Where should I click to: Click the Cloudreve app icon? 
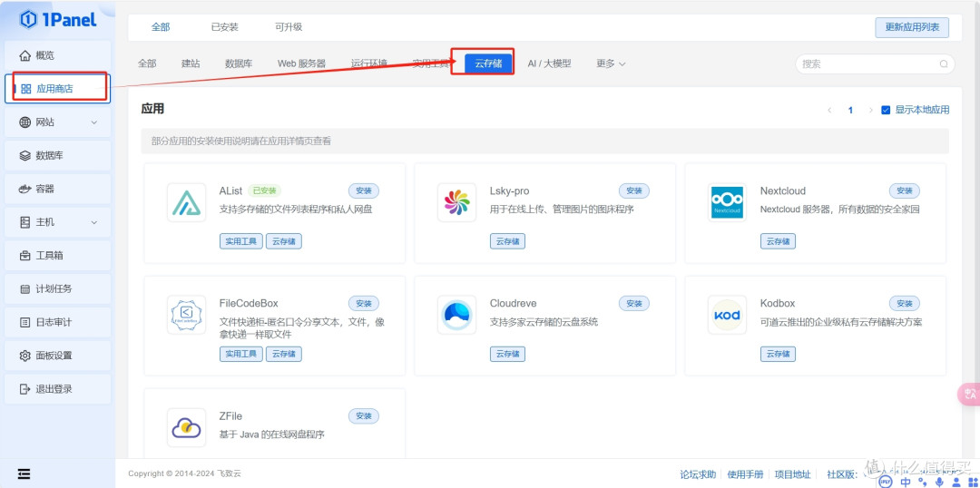coord(456,315)
